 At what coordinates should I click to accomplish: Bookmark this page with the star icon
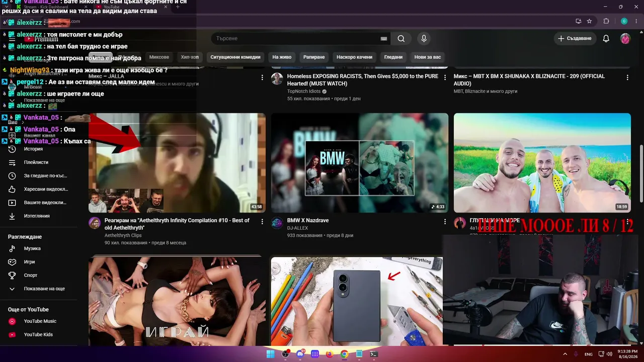tap(589, 21)
